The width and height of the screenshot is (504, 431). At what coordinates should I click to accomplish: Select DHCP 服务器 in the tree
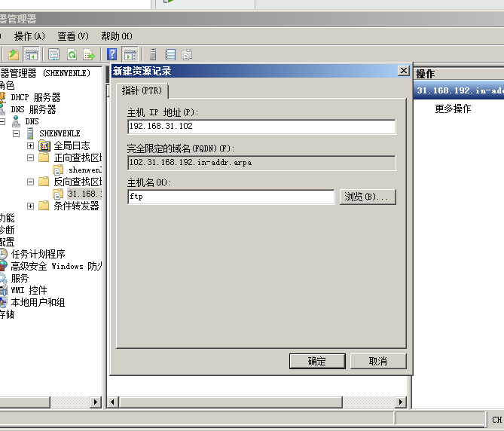pyautogui.click(x=35, y=97)
